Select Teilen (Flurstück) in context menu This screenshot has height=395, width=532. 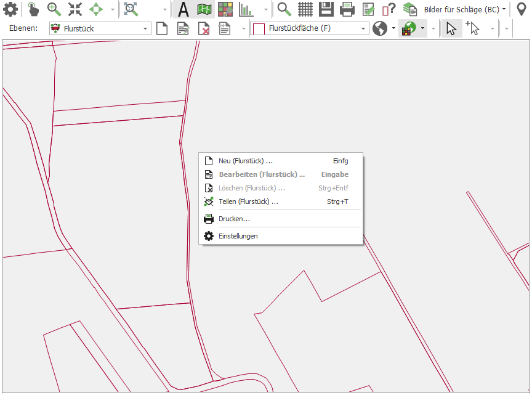[x=248, y=202]
